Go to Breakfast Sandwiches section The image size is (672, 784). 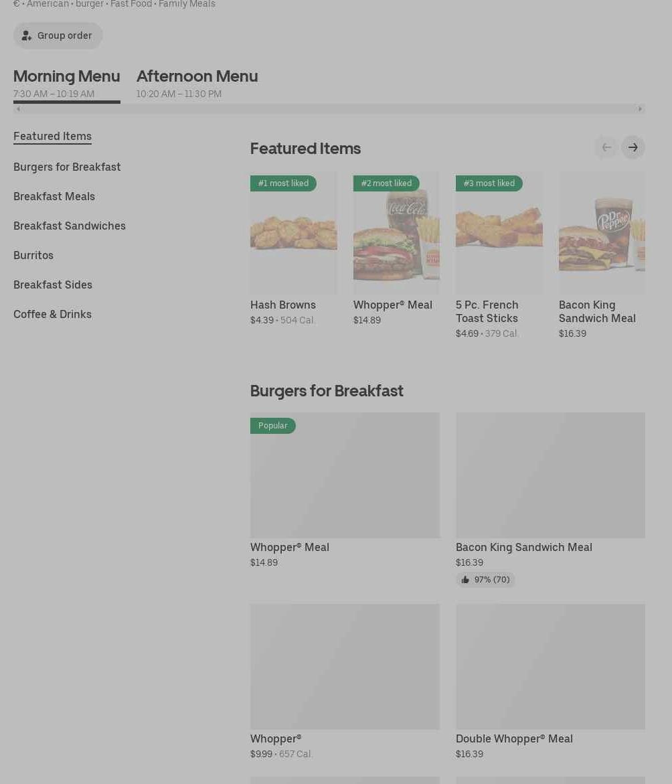70,226
